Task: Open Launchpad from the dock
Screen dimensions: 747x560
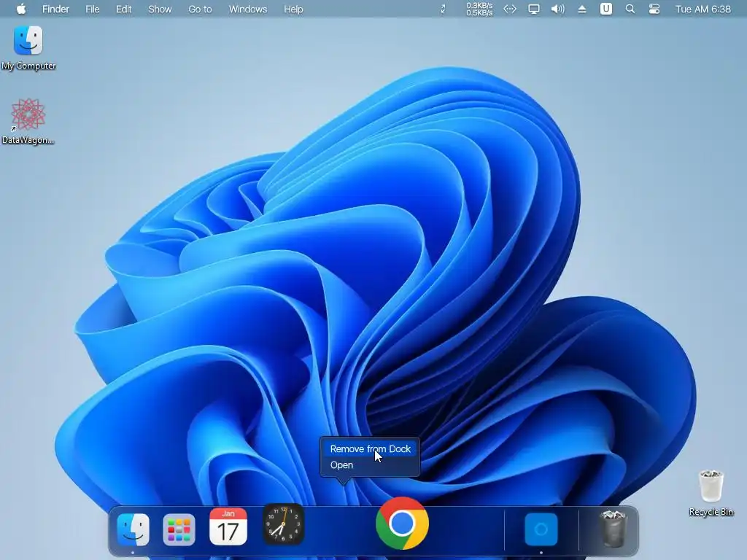Action: coord(179,529)
